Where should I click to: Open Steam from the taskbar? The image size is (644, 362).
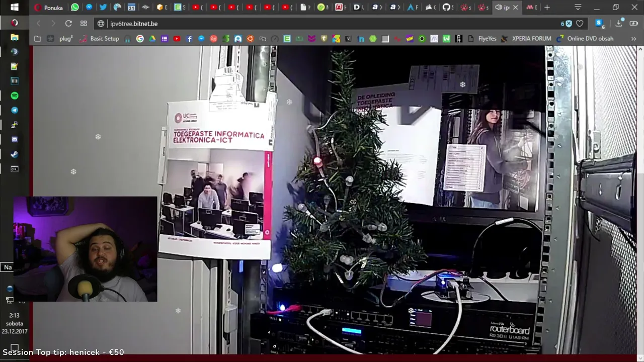coord(14,154)
